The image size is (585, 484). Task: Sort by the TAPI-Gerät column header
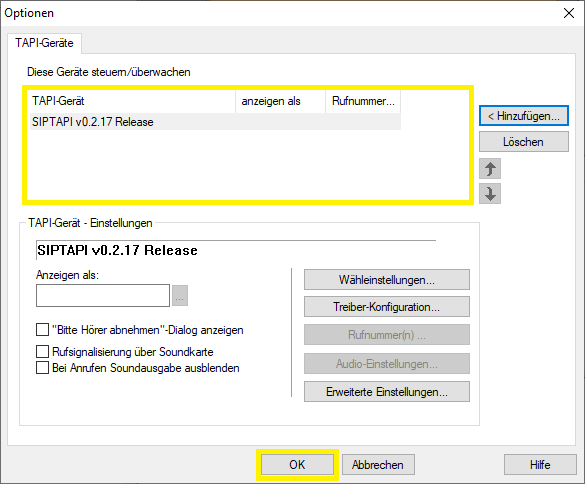click(132, 101)
